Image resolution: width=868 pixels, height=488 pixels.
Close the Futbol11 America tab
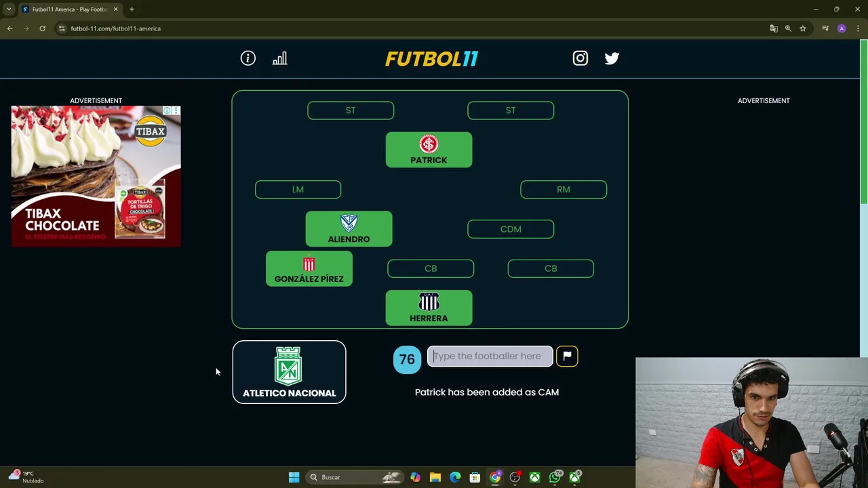pos(115,9)
